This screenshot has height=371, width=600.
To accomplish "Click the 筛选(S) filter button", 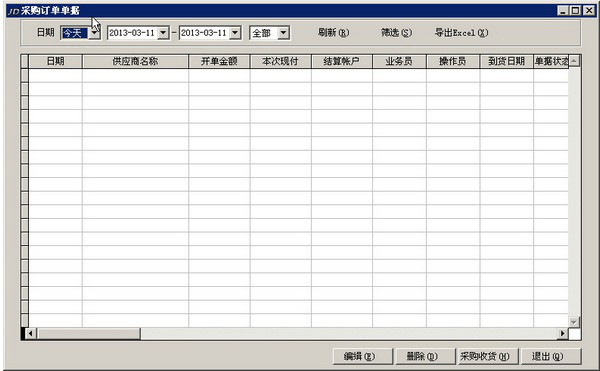I will [x=396, y=33].
